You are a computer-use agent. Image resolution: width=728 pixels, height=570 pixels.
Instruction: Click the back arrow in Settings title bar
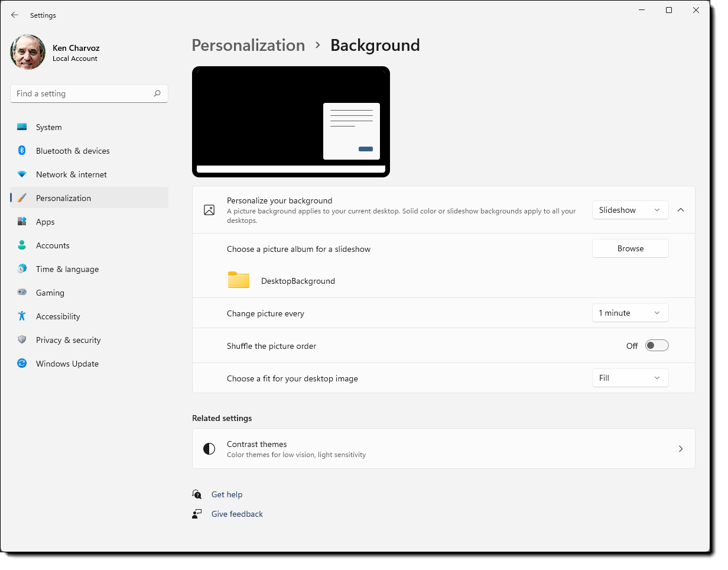click(x=15, y=15)
